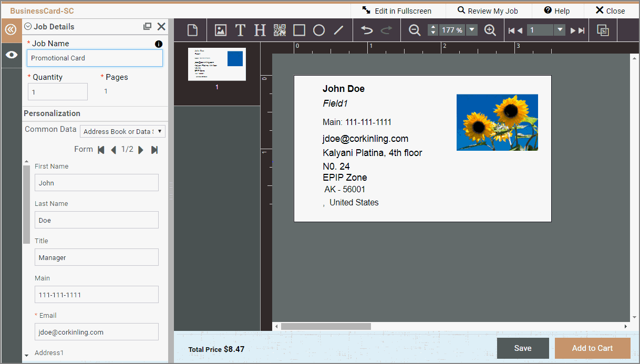The image size is (640, 364).
Task: Collapse the Job Details section
Action: [x=28, y=27]
